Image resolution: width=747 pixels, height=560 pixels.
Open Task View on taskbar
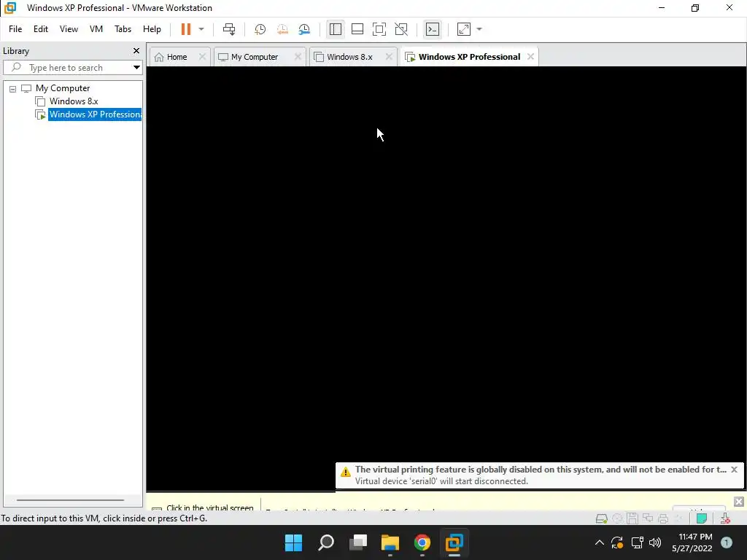[x=358, y=542]
